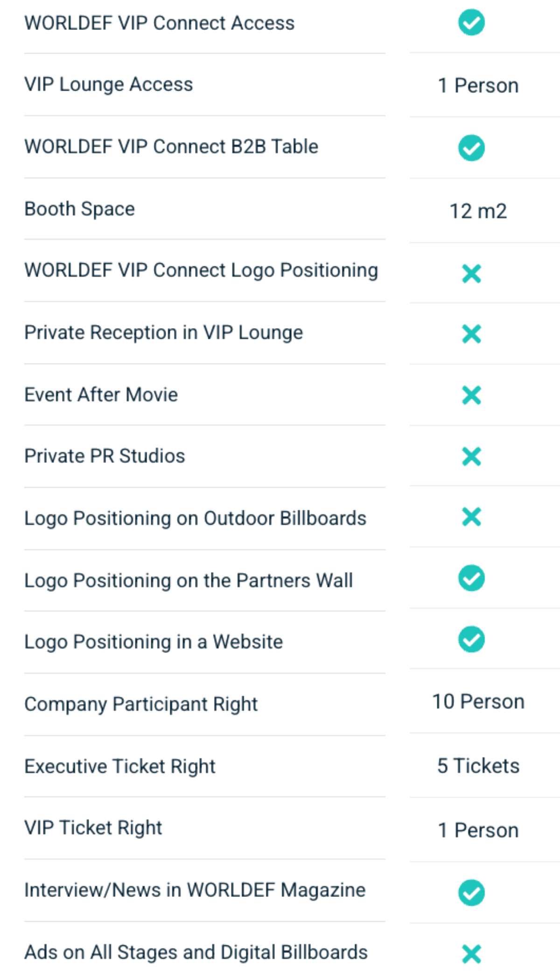Click the X icon beside Private PR Studios
Viewport: 560px width, 980px height.
coord(471,456)
